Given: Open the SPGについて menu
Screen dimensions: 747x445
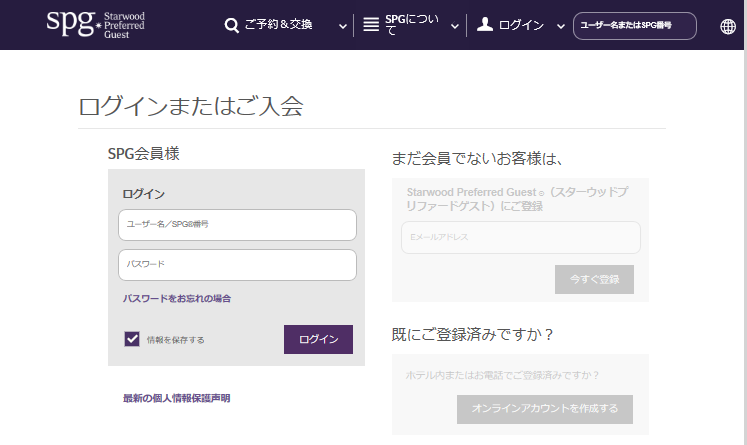Looking at the screenshot, I should (412, 25).
